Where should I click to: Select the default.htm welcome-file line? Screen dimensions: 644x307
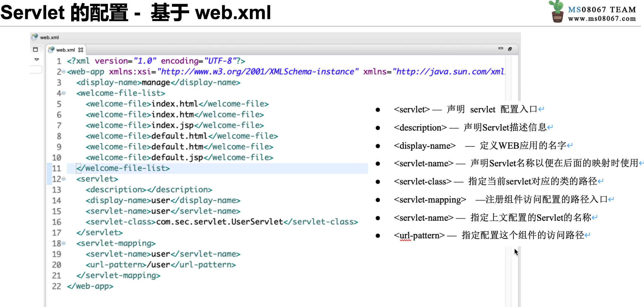(179, 147)
